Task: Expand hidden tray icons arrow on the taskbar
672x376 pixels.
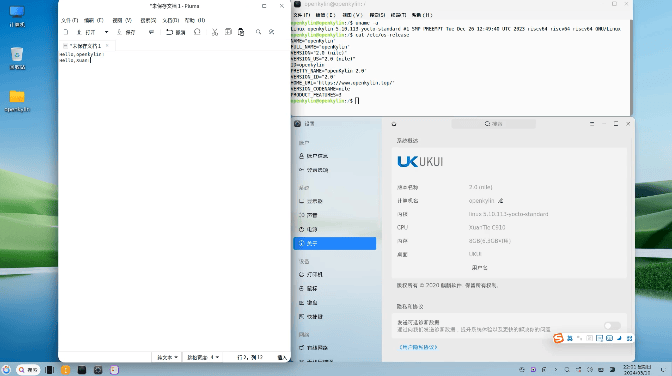Action: tap(556, 370)
